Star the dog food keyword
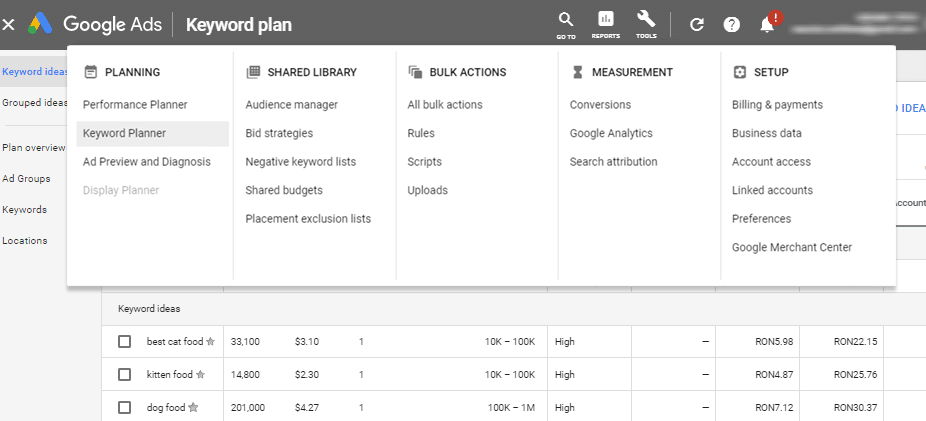Screen dimensions: 926x421 pyautogui.click(x=193, y=407)
